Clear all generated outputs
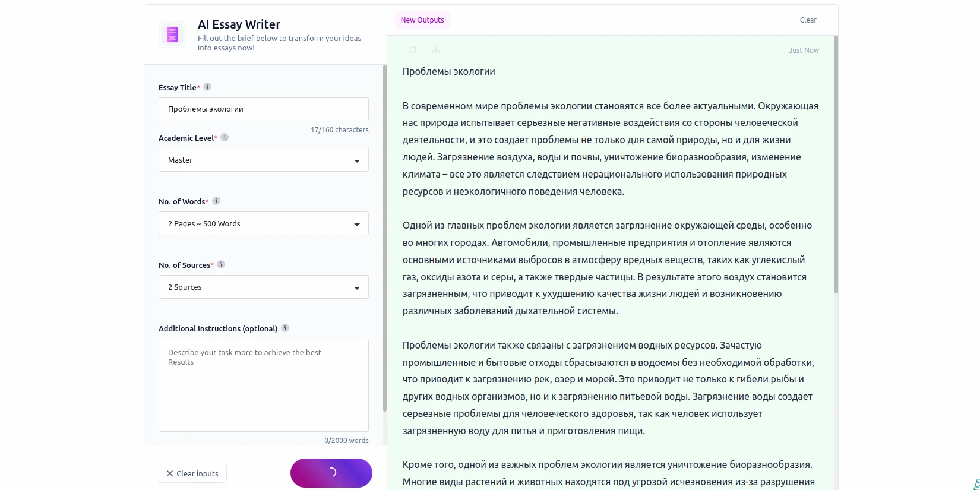980x490 pixels. (x=808, y=20)
